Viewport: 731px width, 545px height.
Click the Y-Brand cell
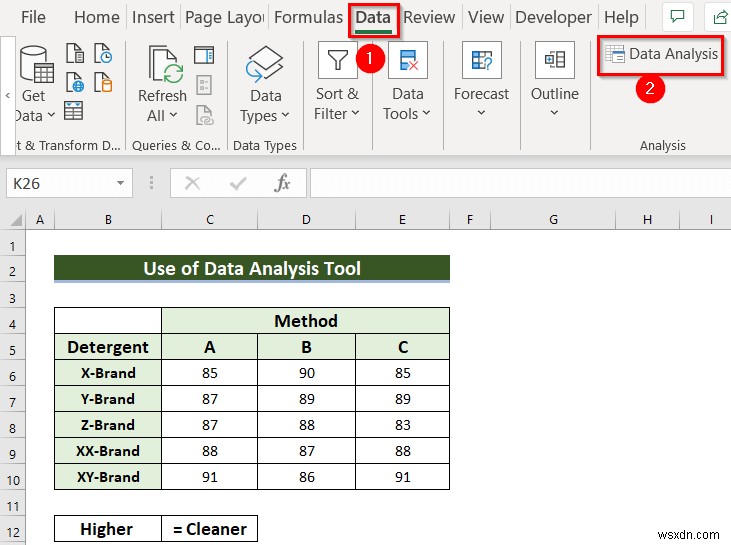[108, 399]
